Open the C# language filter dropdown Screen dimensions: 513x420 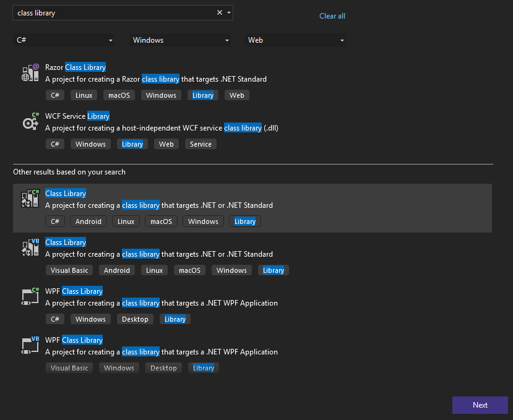pyautogui.click(x=64, y=40)
